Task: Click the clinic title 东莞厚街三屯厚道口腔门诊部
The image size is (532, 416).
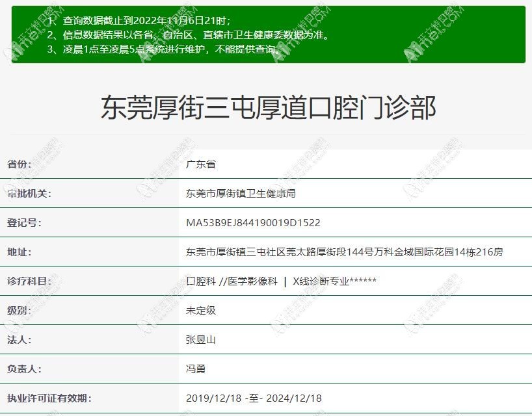Action: [268, 107]
